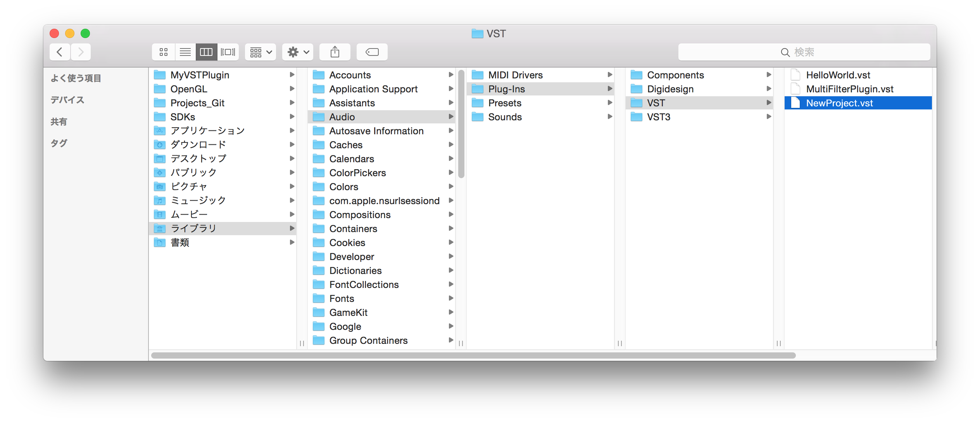980x423 pixels.
Task: Switch to list view mode
Action: 185,52
